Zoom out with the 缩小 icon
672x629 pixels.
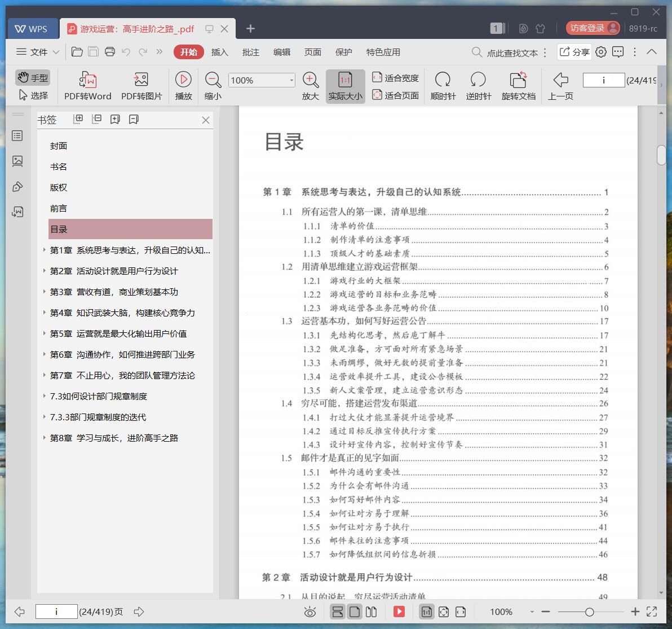[x=213, y=86]
